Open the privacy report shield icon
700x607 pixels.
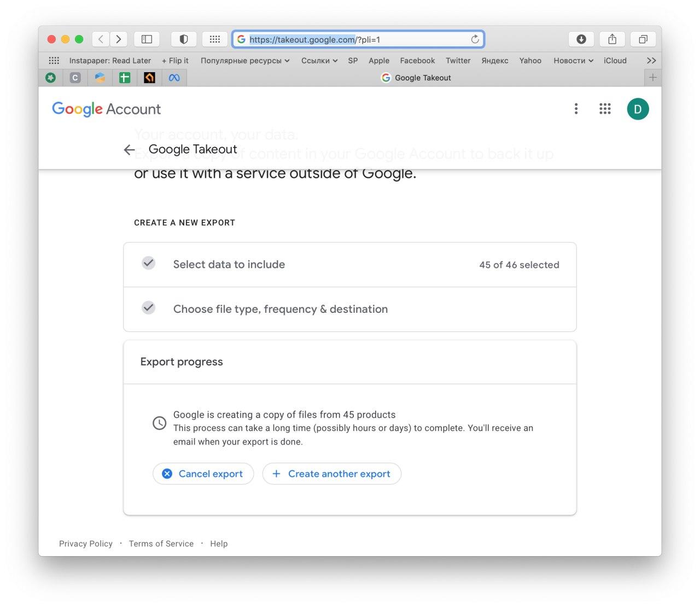point(184,39)
